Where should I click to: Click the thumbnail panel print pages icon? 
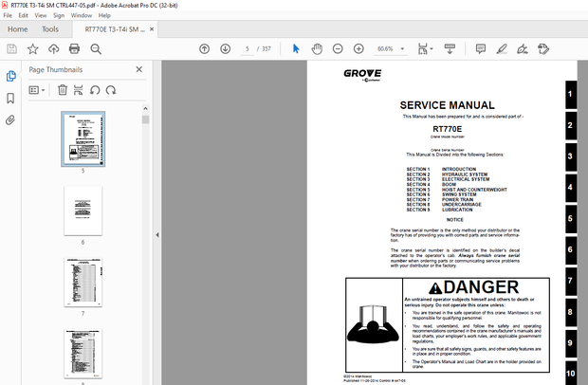[x=78, y=90]
